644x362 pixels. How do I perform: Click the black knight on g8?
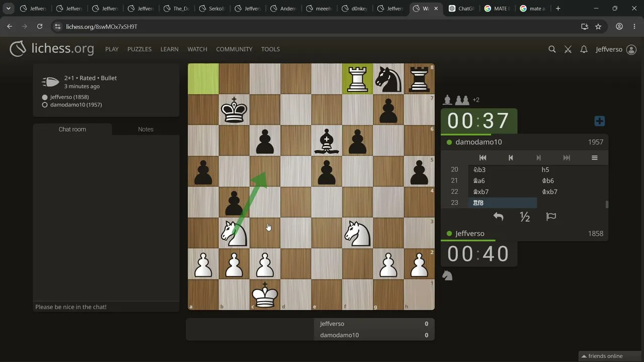388,79
